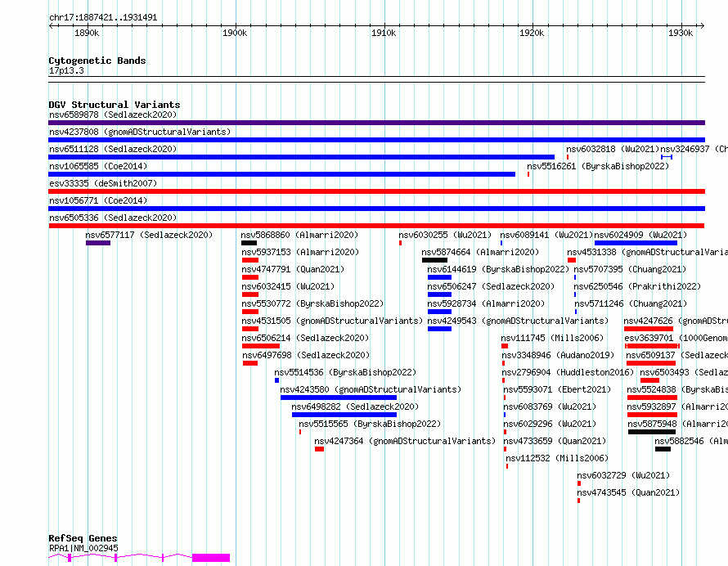Click the black bar under nsv5874664
Image resolution: width=728 pixels, height=566 pixels.
coord(434,260)
